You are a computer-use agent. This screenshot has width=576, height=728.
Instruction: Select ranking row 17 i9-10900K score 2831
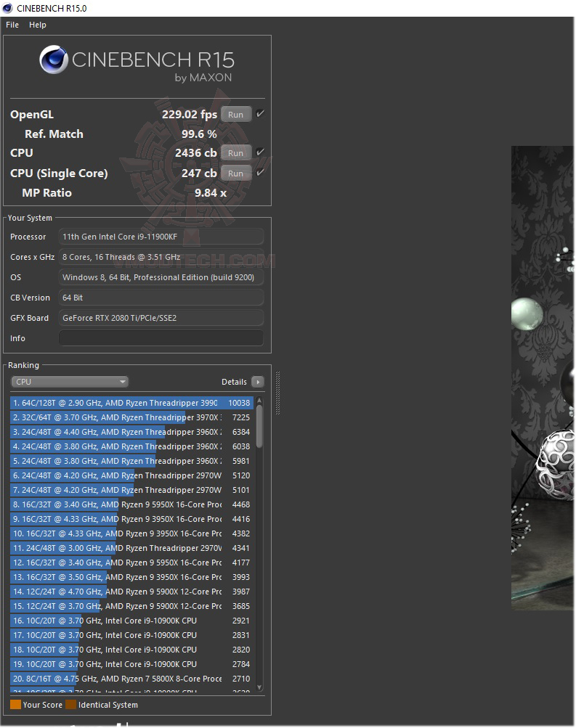pyautogui.click(x=132, y=635)
